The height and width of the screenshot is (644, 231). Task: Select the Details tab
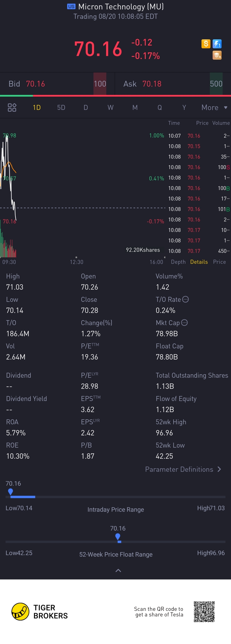point(199,262)
